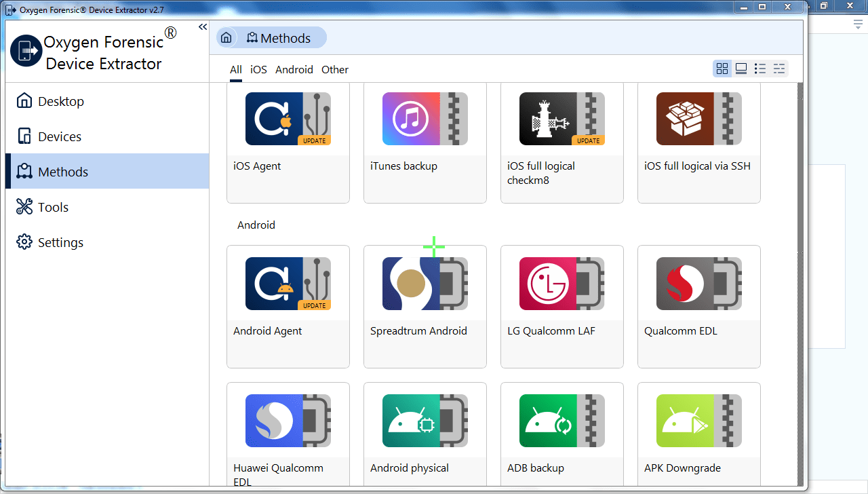Open the Tools section
Viewport: 868px width, 494px height.
pyautogui.click(x=107, y=207)
